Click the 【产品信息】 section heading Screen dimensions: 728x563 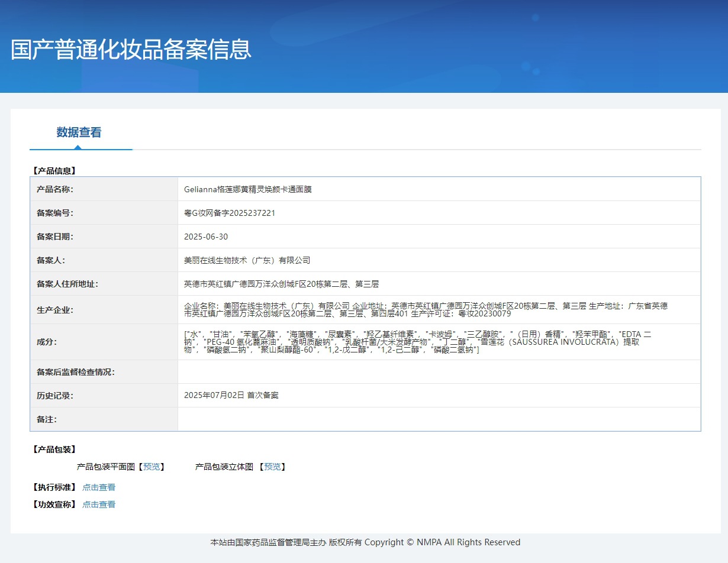pyautogui.click(x=53, y=171)
